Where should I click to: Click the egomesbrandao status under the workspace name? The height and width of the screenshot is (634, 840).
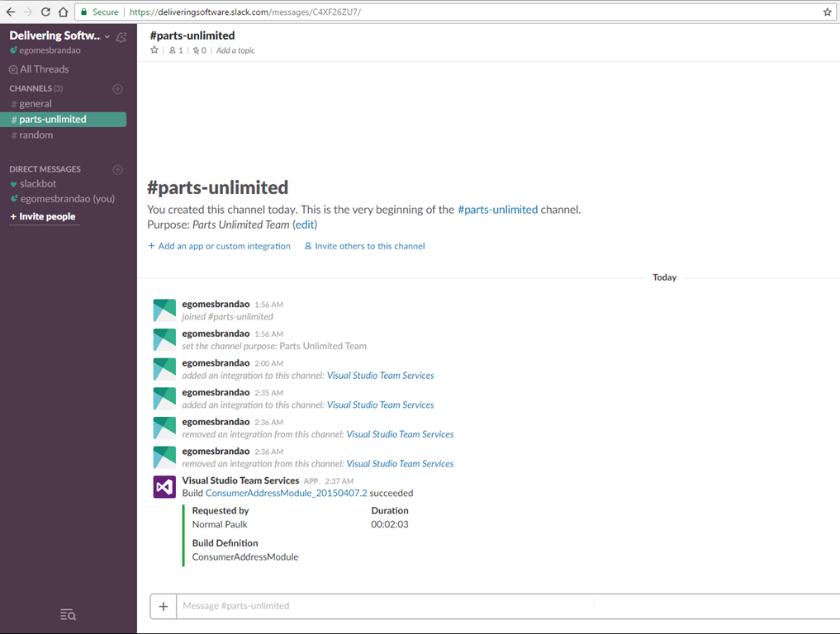click(x=45, y=50)
